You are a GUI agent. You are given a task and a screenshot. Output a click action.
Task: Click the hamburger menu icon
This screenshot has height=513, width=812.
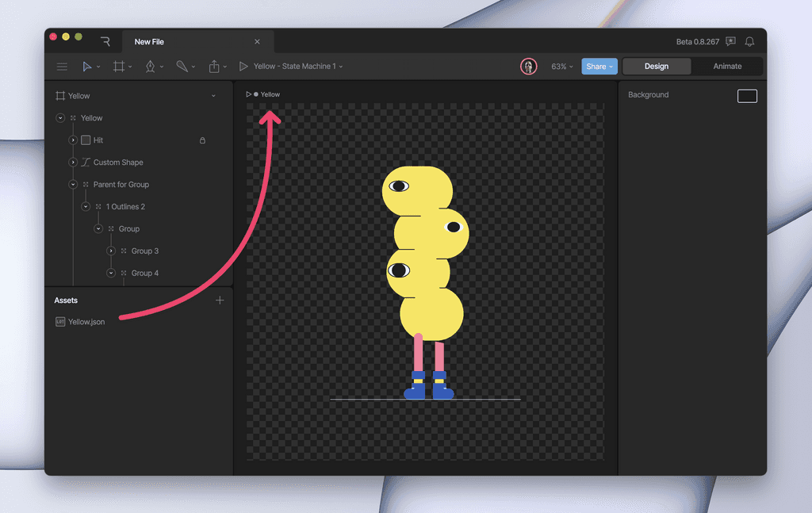(62, 67)
